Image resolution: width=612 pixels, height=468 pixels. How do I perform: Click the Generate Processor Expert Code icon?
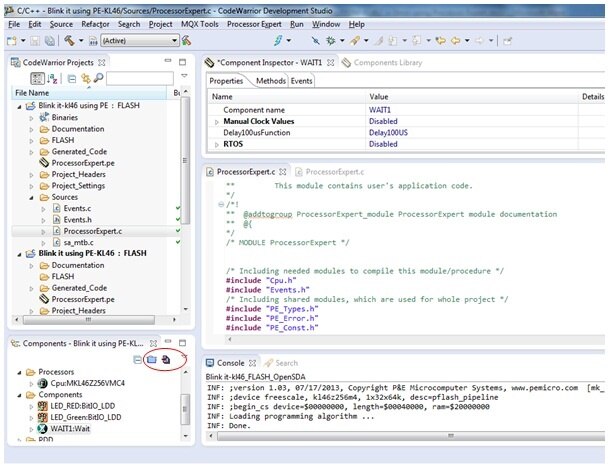(164, 359)
